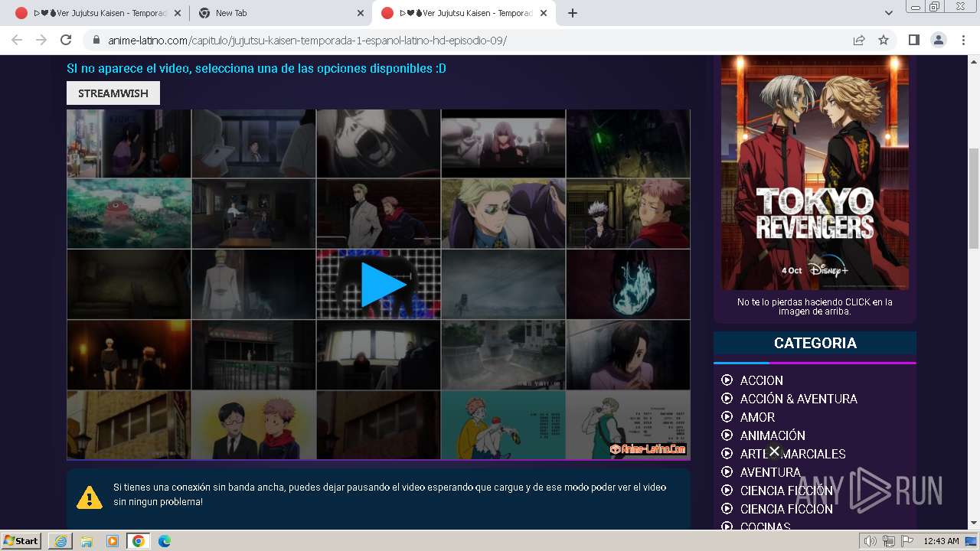980x551 pixels.
Task: Open the ACCIÓN & AVENTURA category
Action: coord(799,399)
